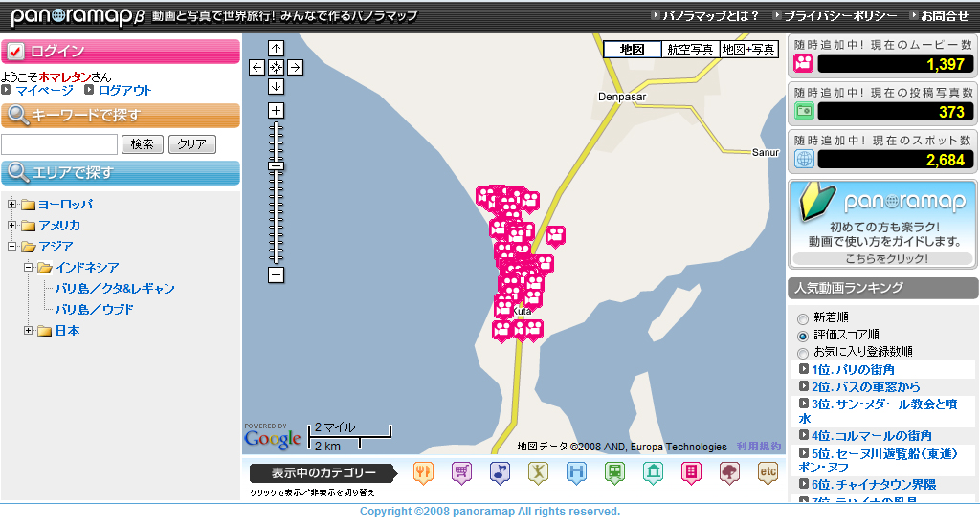Screen dimensions: 980x524
Task: Open ranking 2位.バスの車窓から
Action: [x=865, y=386]
